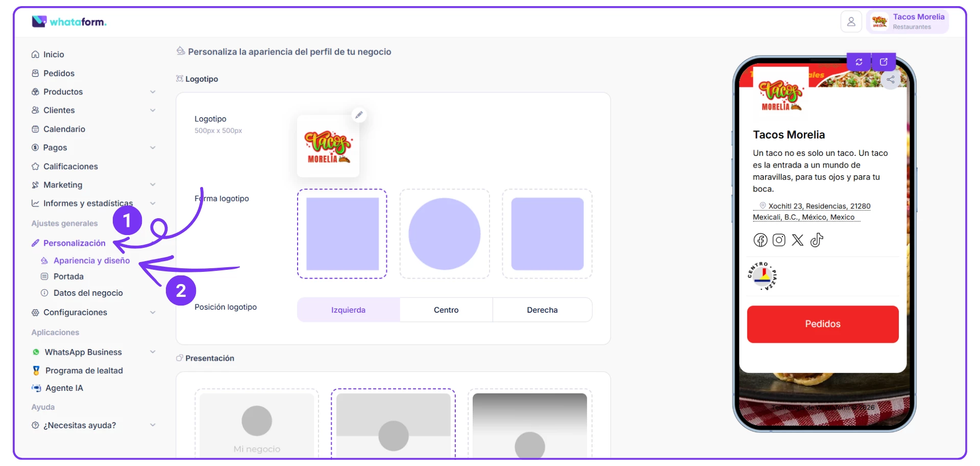Click the Instagram icon in preview
This screenshot has width=980, height=466.
tap(779, 240)
